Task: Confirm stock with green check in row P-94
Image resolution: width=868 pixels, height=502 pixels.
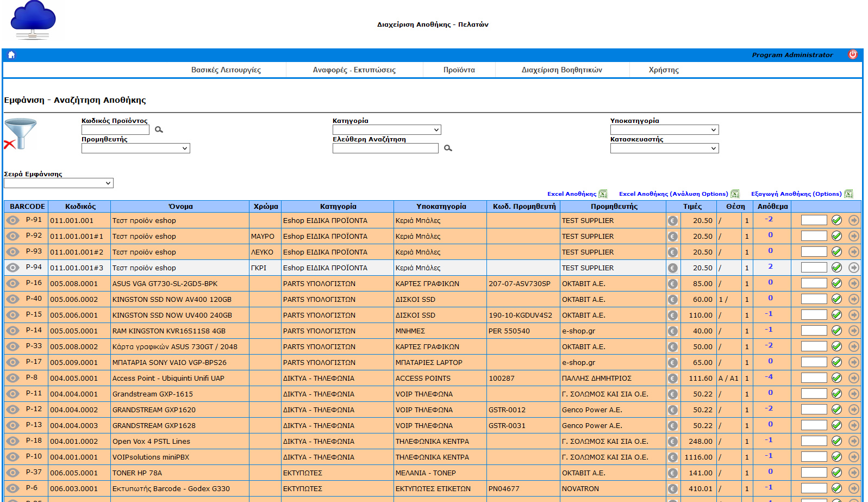Action: pos(836,268)
